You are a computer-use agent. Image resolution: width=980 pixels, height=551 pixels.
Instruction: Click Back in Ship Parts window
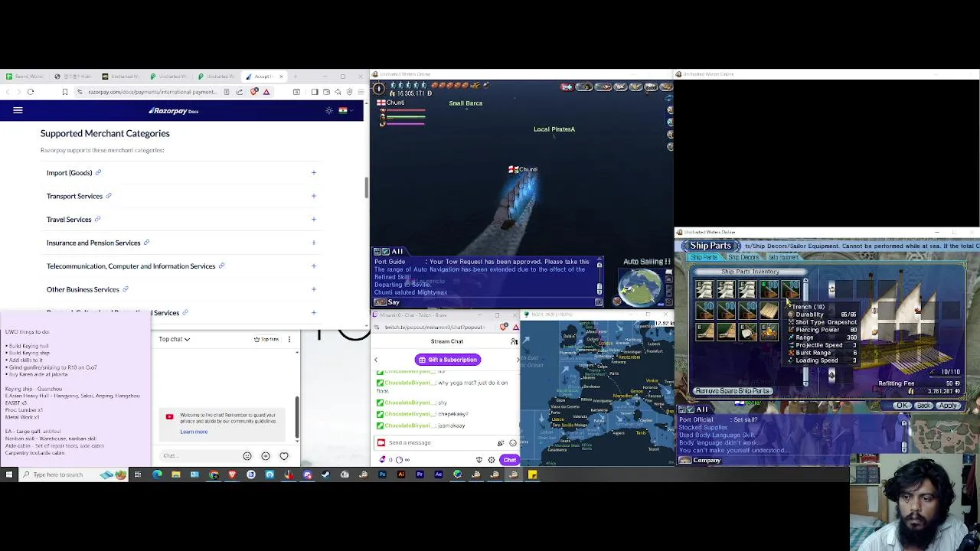924,406
